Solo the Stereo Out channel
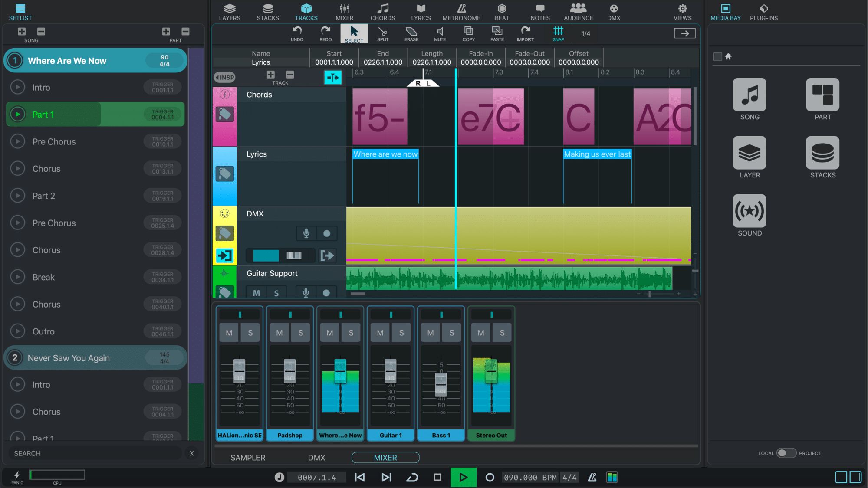This screenshot has height=488, width=868. point(502,332)
